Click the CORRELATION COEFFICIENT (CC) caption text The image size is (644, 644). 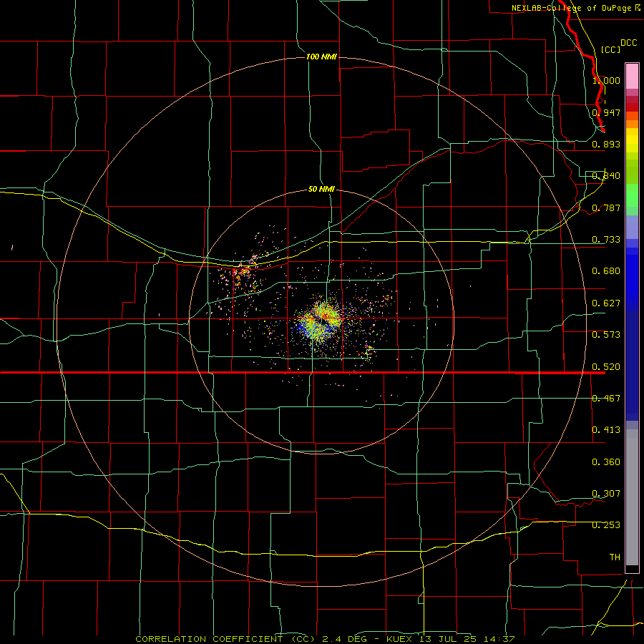click(x=225, y=639)
